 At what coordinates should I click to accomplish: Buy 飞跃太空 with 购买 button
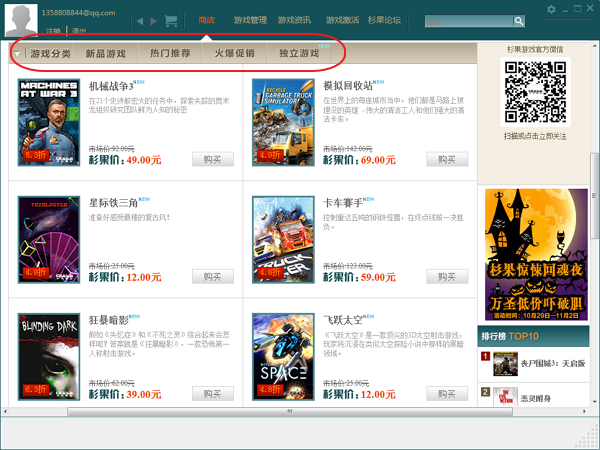pyautogui.click(x=447, y=393)
